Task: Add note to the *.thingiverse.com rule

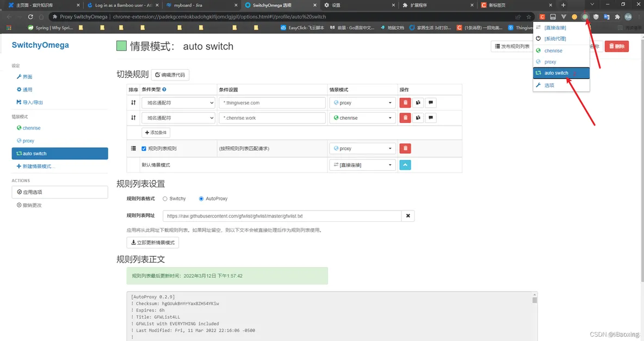Action: click(430, 103)
